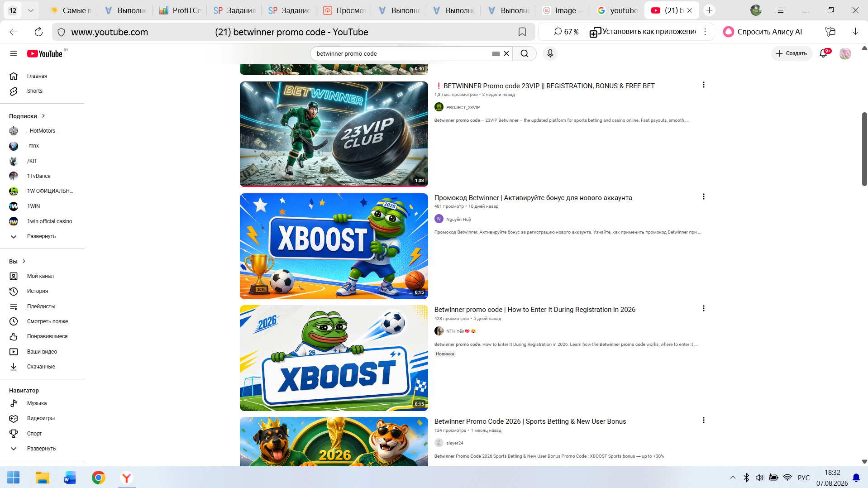Switch to the Самые browser tab

click(71, 10)
